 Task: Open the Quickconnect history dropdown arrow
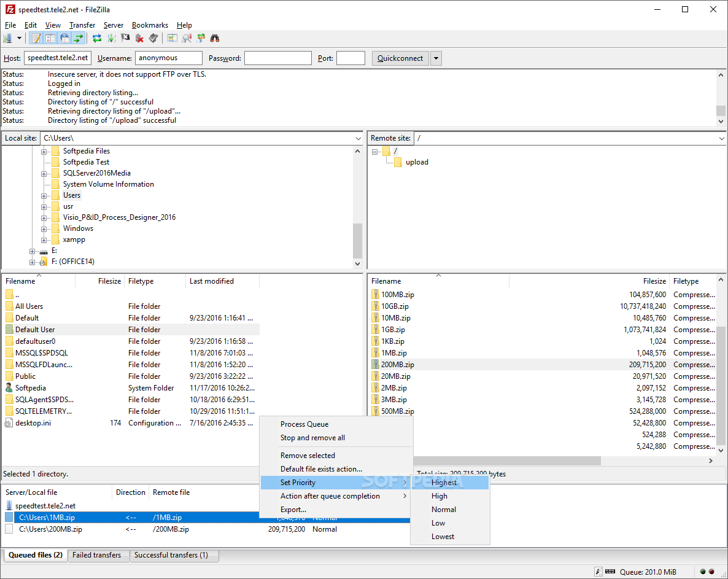point(436,58)
